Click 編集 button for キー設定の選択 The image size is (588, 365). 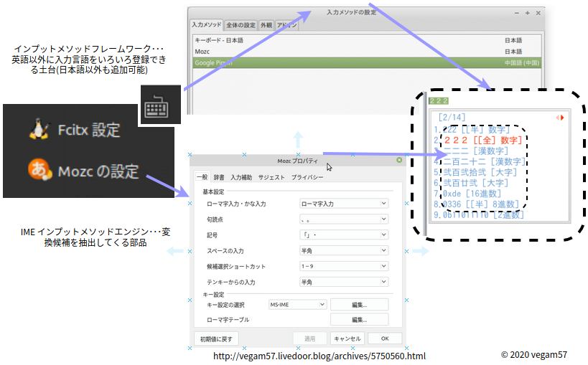click(x=359, y=305)
